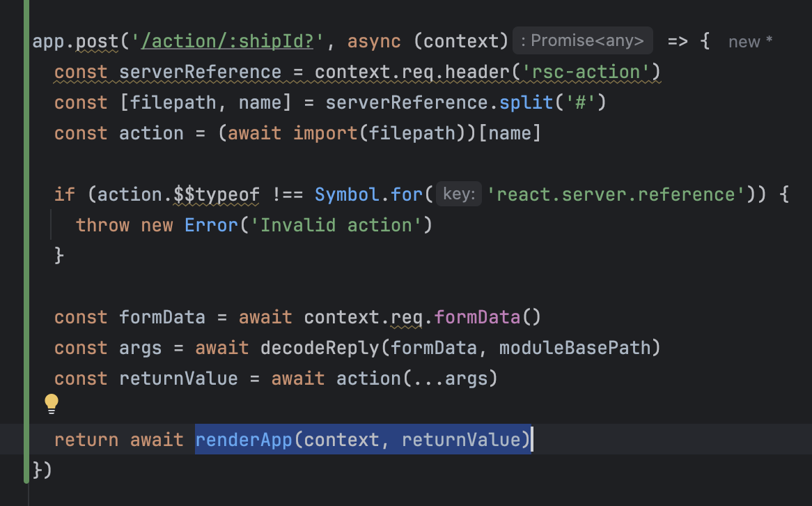The height and width of the screenshot is (506, 812).
Task: Click the action(...args) call
Action: [417, 378]
